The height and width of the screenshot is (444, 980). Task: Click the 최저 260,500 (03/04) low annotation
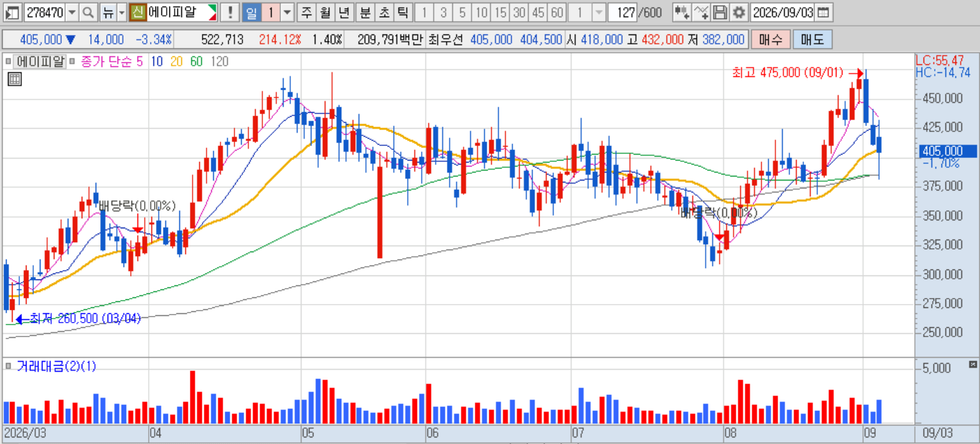pos(86,319)
